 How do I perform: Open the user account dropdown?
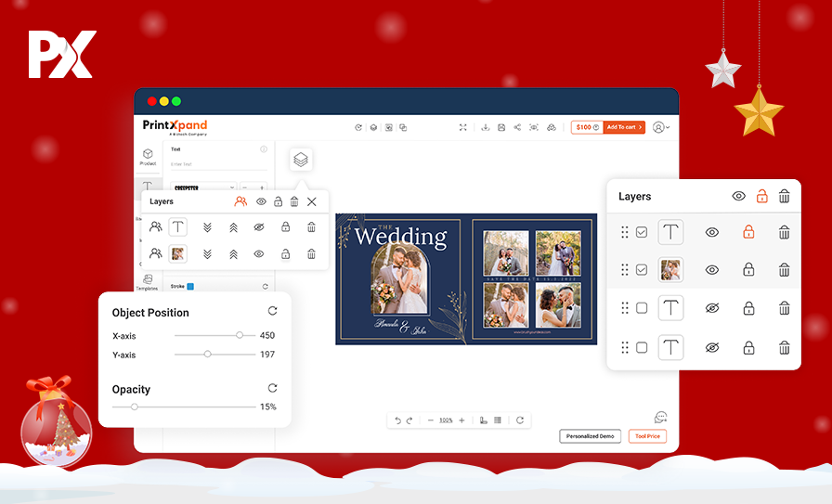[x=661, y=127]
